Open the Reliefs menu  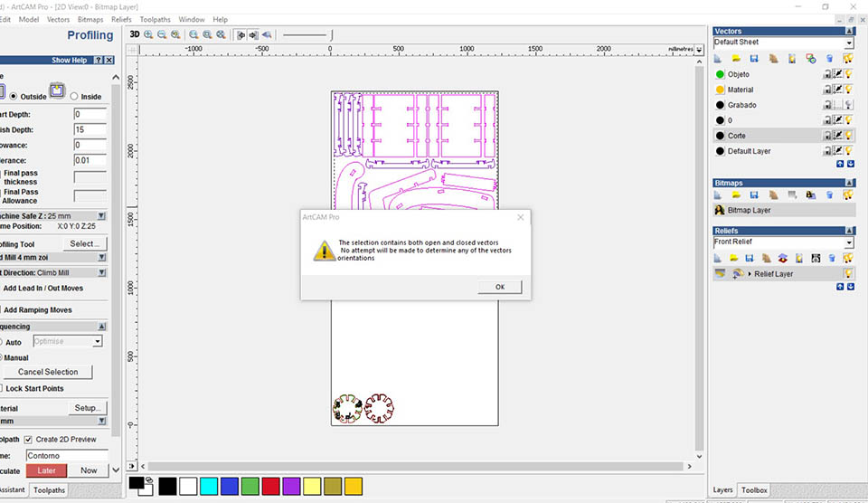(x=121, y=19)
